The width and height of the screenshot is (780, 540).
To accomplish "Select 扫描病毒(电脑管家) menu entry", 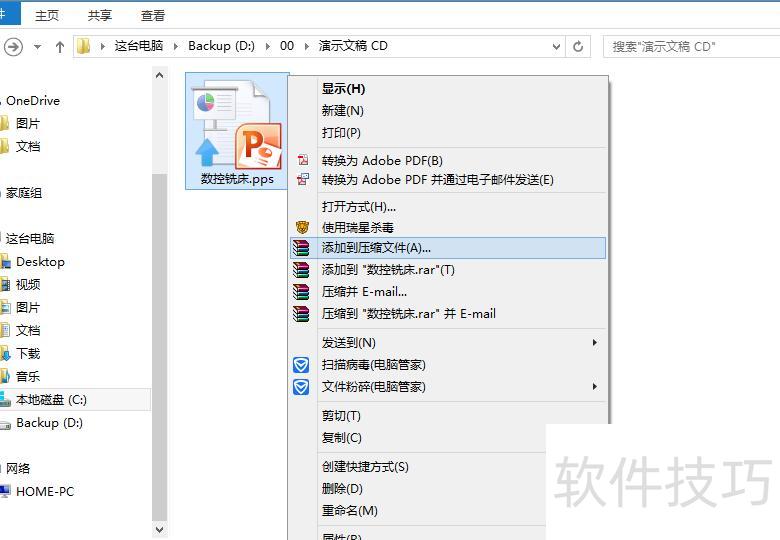I will [448, 365].
